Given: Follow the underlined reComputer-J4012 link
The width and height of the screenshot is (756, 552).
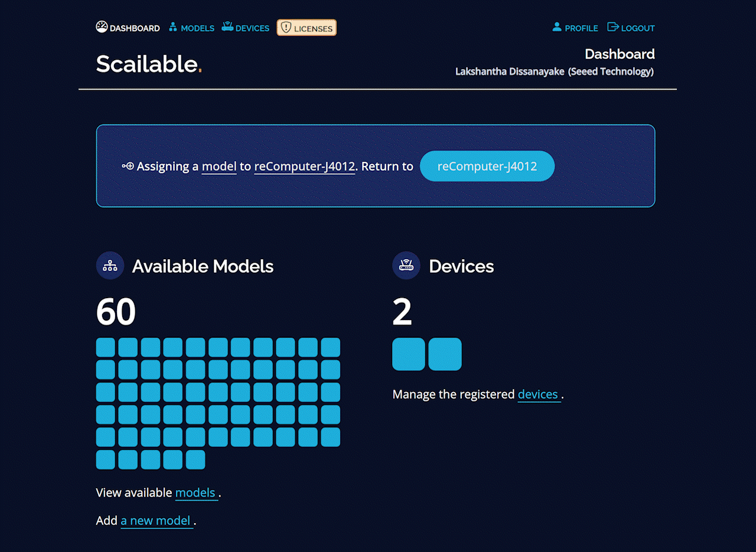Looking at the screenshot, I should [305, 166].
